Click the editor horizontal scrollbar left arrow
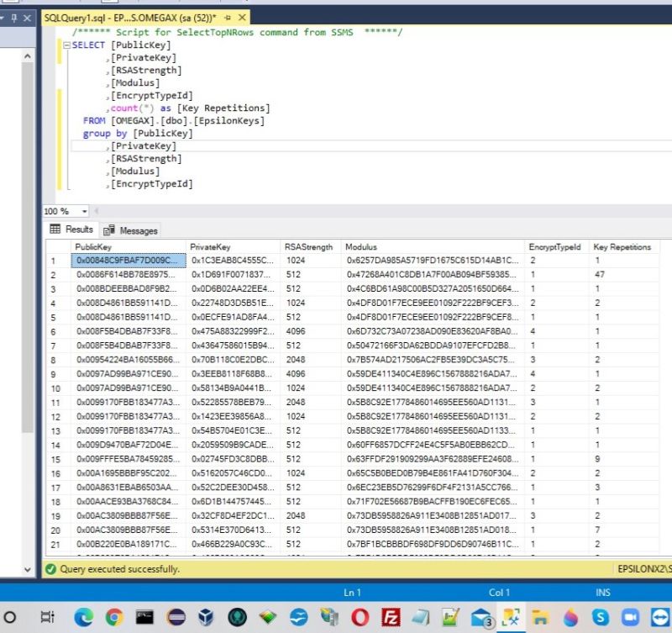Image resolution: width=672 pixels, height=633 pixels. tap(97, 211)
